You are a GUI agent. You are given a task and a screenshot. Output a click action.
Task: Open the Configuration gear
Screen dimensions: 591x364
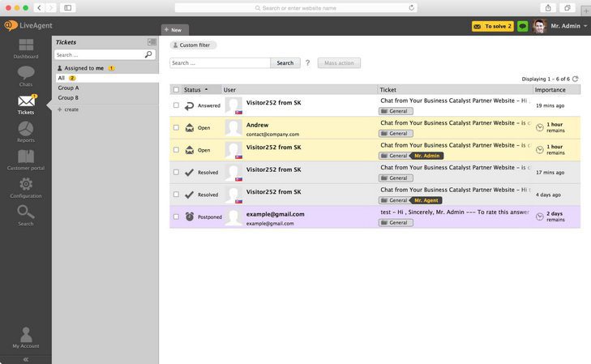point(26,187)
